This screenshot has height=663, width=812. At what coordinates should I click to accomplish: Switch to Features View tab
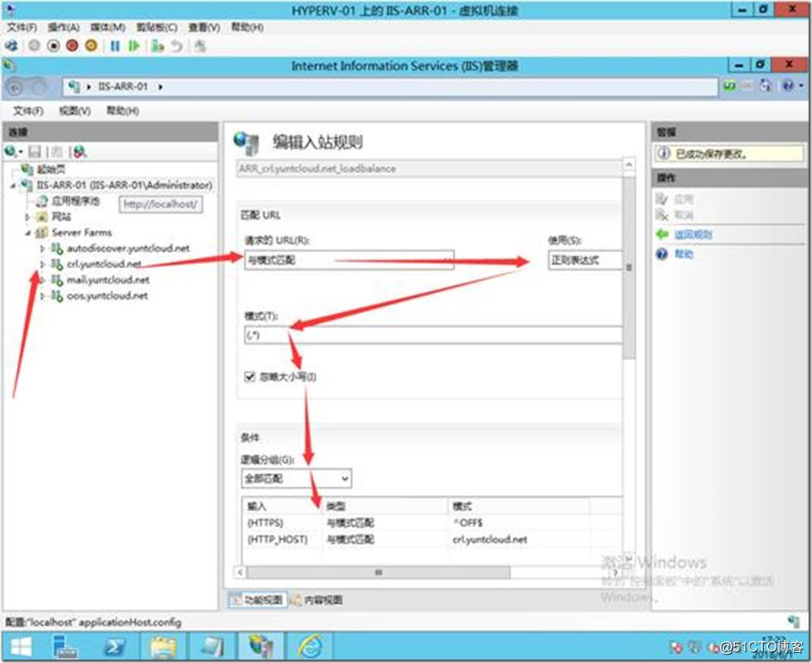click(x=257, y=600)
